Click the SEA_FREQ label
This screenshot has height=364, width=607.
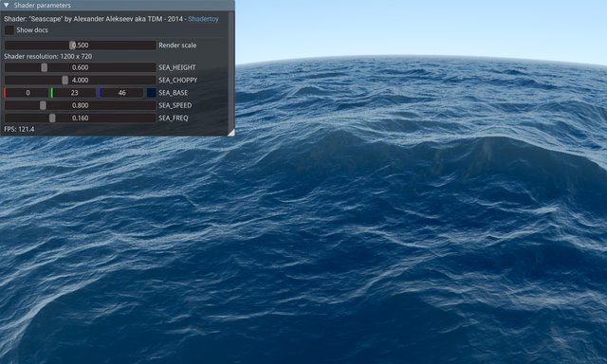173,118
